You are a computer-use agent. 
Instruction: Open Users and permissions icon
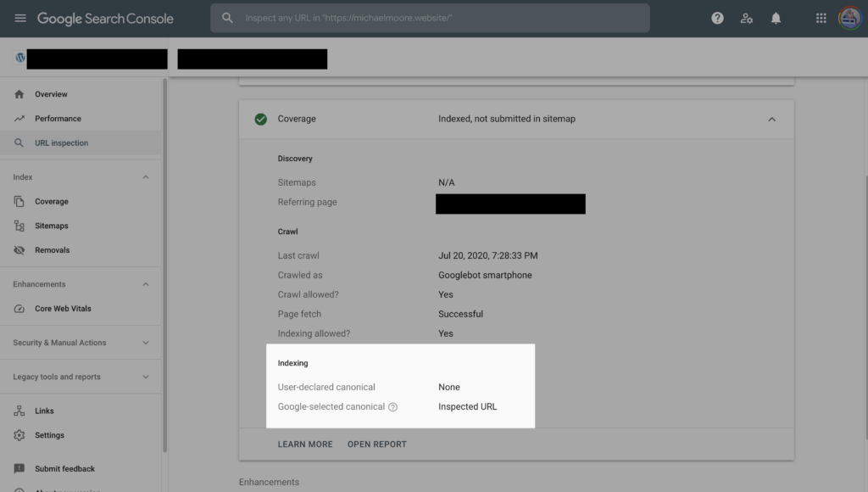(x=747, y=19)
